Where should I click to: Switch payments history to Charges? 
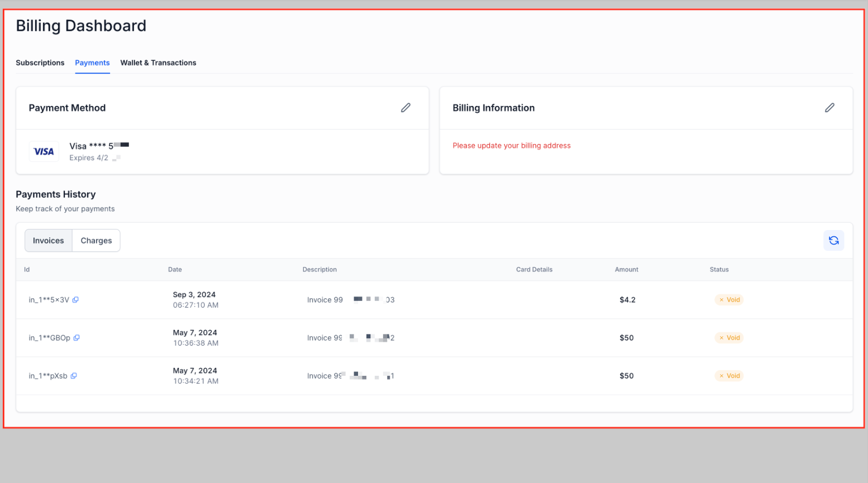click(96, 241)
